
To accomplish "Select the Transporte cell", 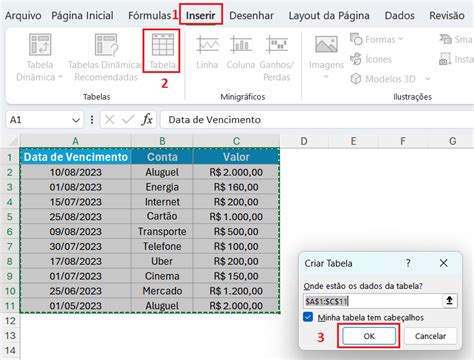I will (x=162, y=231).
